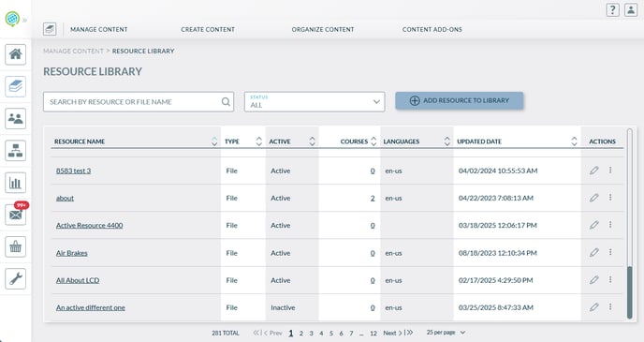
Task: Open the 8583 test 3 resource link
Action: (74, 171)
